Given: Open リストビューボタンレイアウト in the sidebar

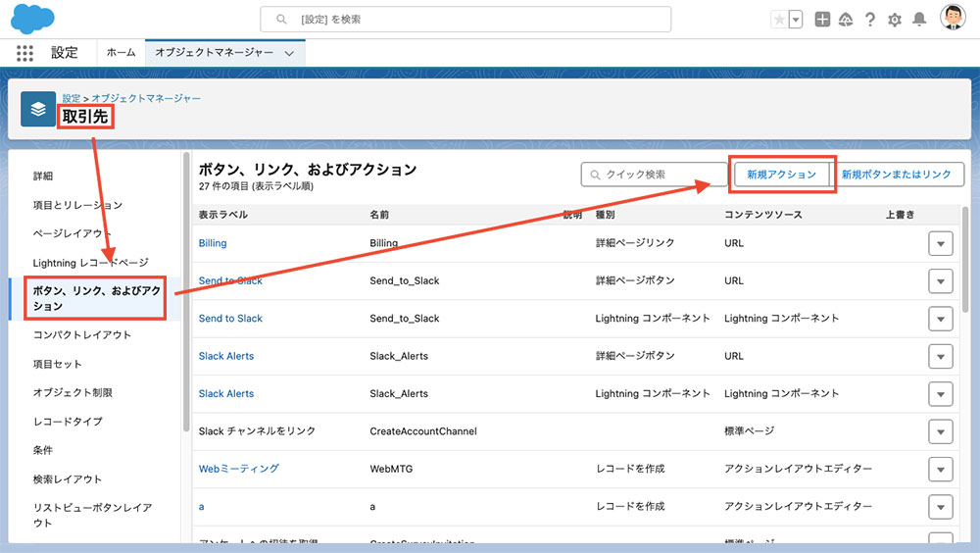Looking at the screenshot, I should point(92,515).
